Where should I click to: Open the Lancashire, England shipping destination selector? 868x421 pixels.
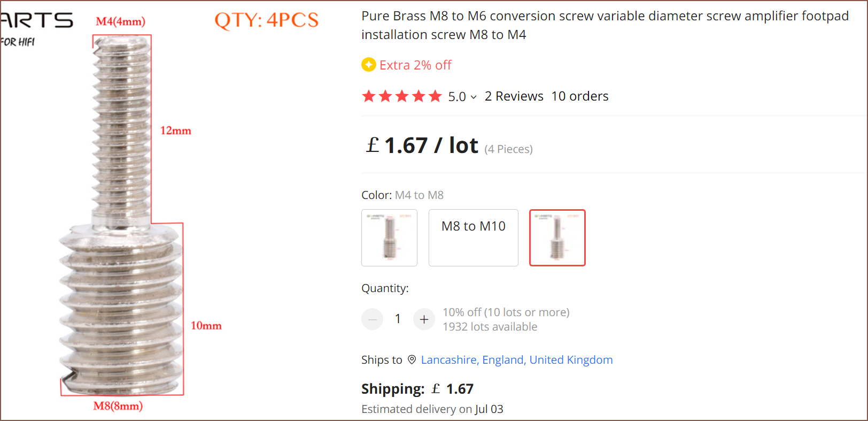tap(516, 359)
